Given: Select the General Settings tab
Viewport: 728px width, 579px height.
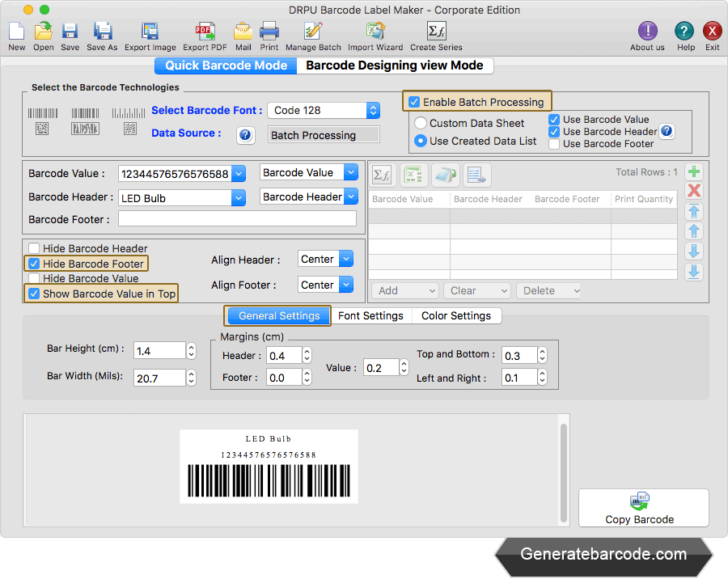Looking at the screenshot, I should point(279,315).
